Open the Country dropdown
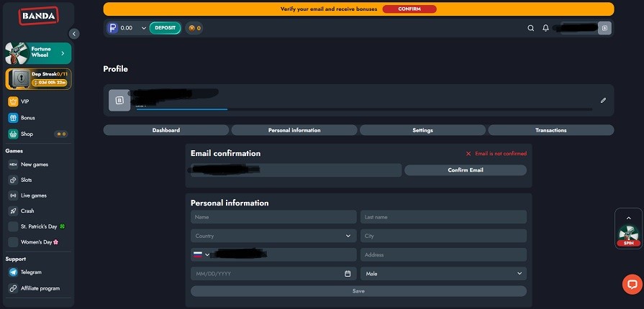The image size is (644, 309). [x=273, y=236]
